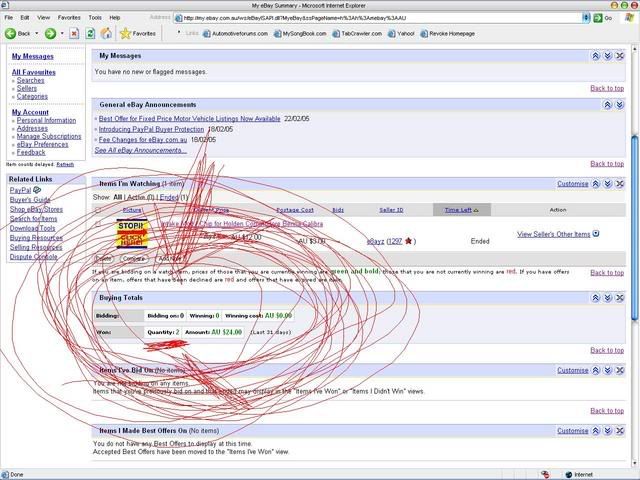Open the Edit menu
The image size is (640, 480).
[x=25, y=18]
